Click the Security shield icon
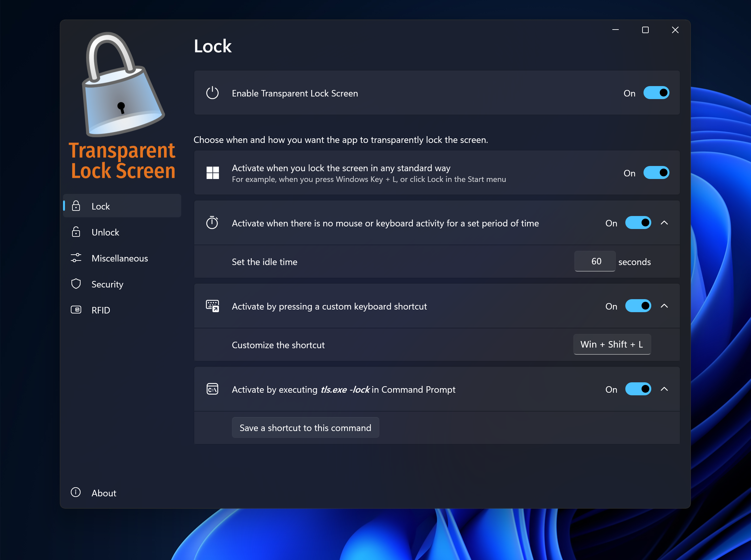This screenshot has width=751, height=560. tap(76, 284)
